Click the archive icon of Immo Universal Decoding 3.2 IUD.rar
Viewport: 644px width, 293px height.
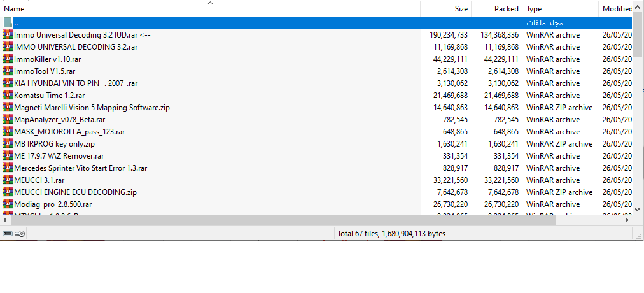click(x=8, y=34)
